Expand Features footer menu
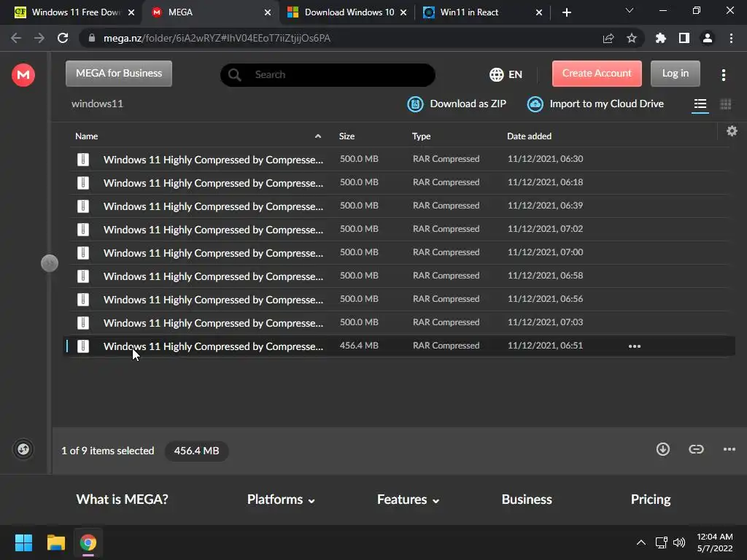 408,499
